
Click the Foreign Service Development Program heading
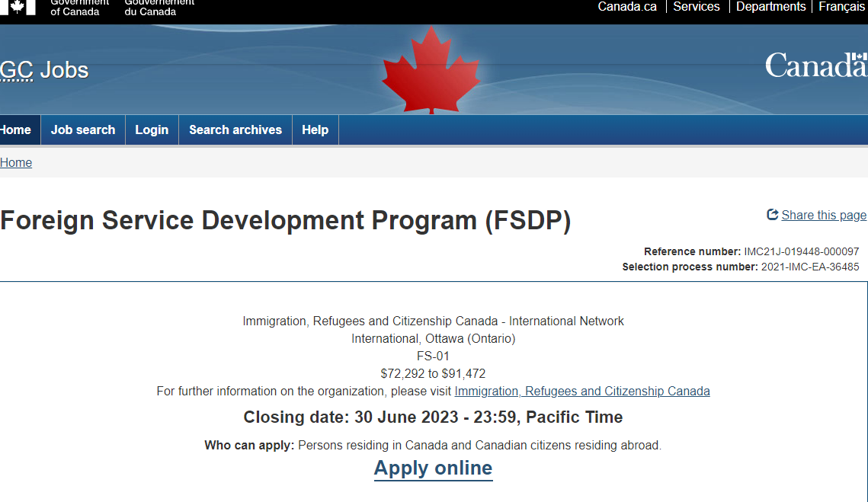[285, 220]
